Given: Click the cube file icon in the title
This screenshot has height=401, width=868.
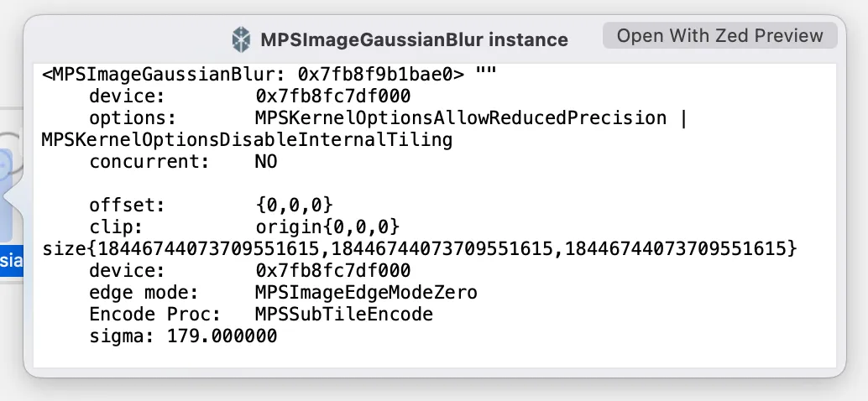Looking at the screenshot, I should pyautogui.click(x=242, y=39).
